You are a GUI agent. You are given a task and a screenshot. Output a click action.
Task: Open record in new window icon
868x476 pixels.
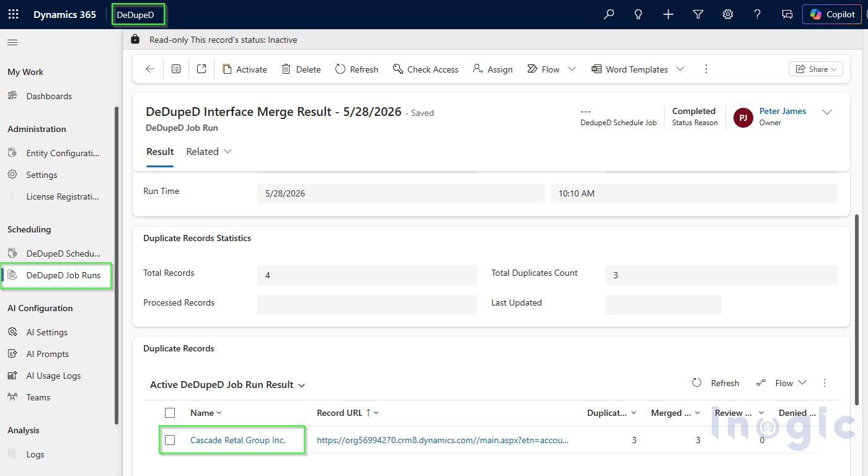201,69
